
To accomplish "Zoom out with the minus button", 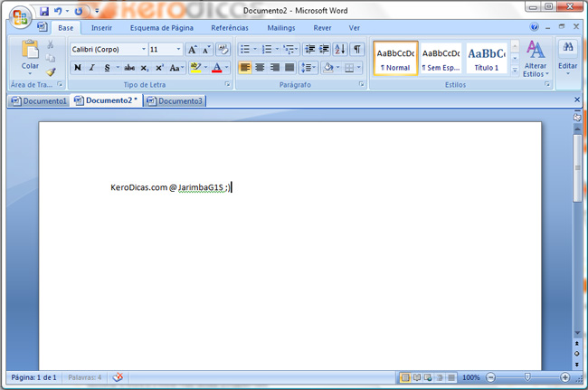I will click(x=490, y=377).
